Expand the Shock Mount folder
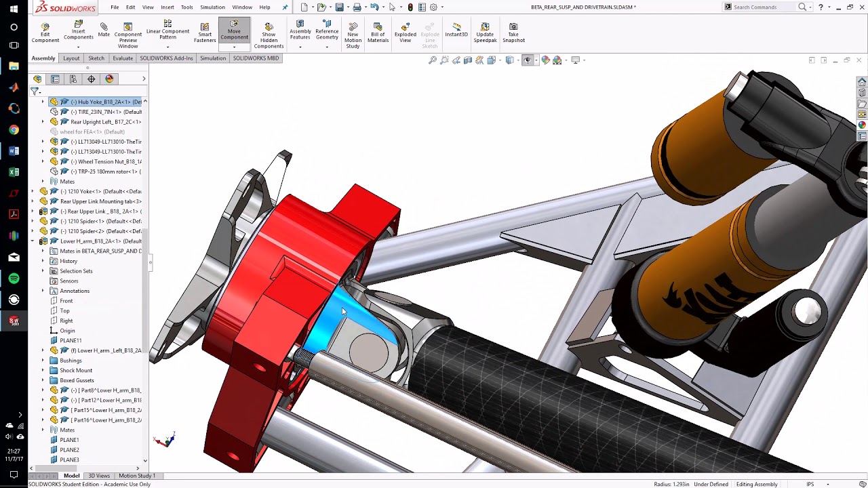Screen dimensions: 868x488 (x=43, y=371)
